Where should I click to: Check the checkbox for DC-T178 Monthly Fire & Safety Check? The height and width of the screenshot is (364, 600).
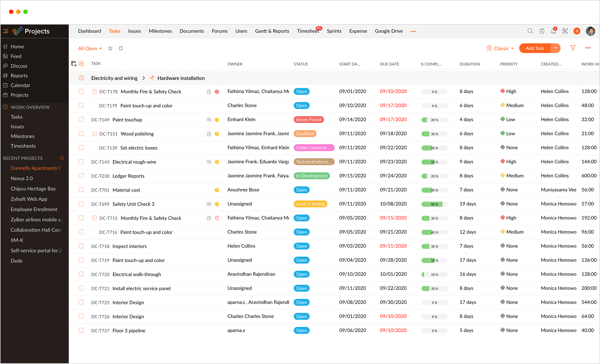81,91
